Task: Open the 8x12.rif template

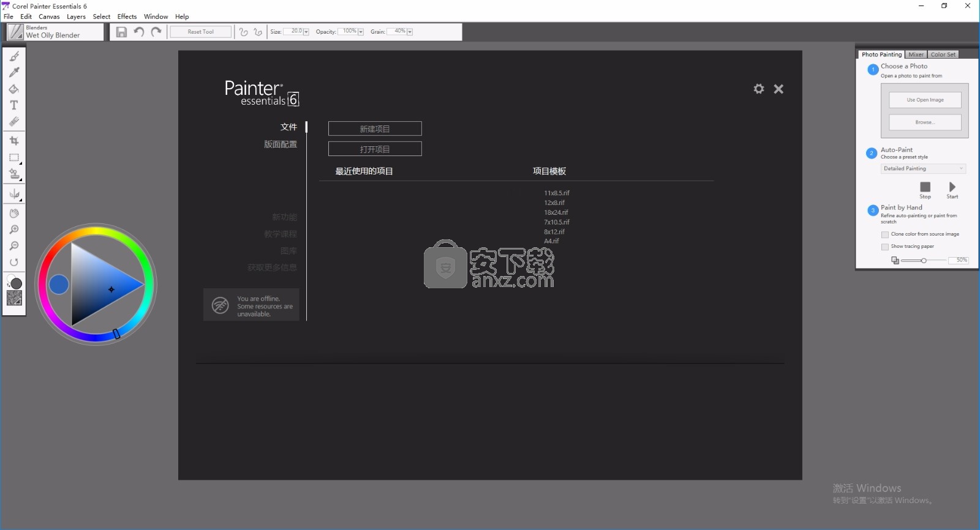Action: (x=554, y=232)
